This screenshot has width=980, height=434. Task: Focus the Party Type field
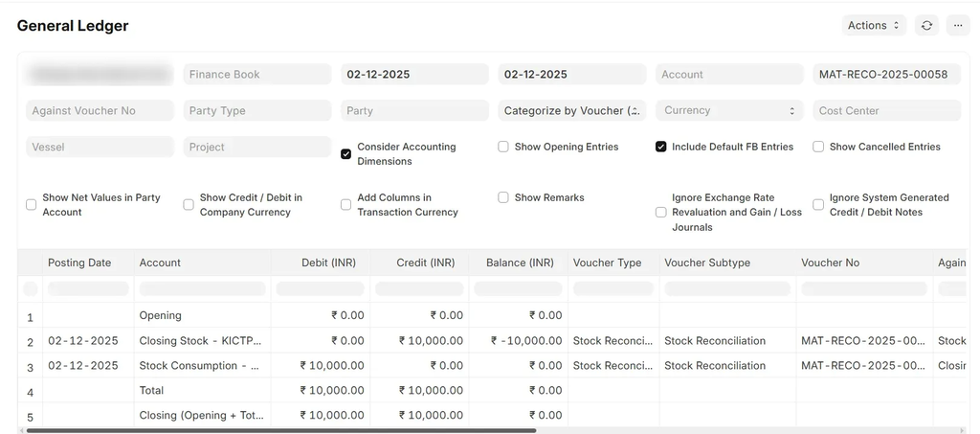[x=256, y=111]
